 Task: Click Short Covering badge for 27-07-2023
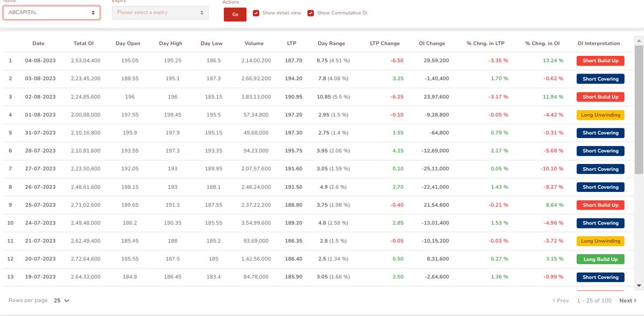pyautogui.click(x=600, y=169)
